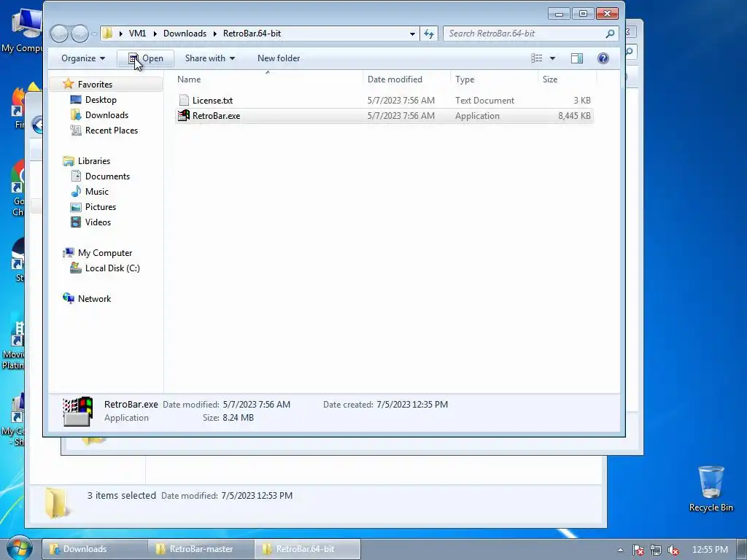Open the Share with menu
Screen dimensions: 747x560
tap(210, 58)
